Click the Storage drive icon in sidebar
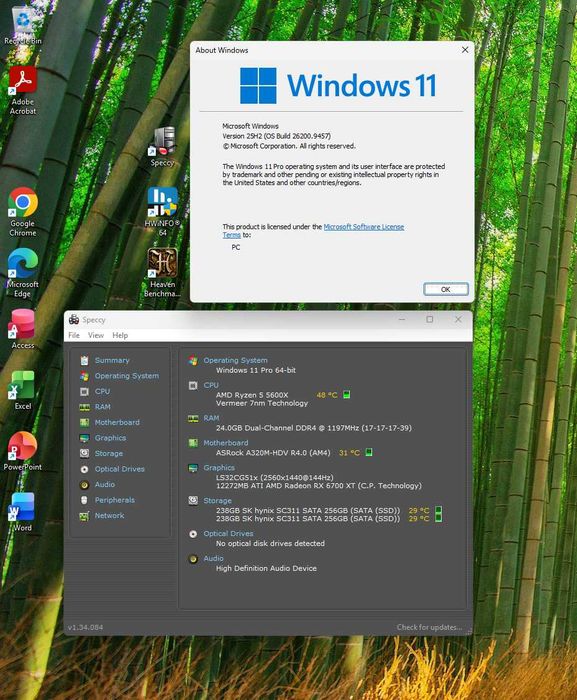 [84, 453]
